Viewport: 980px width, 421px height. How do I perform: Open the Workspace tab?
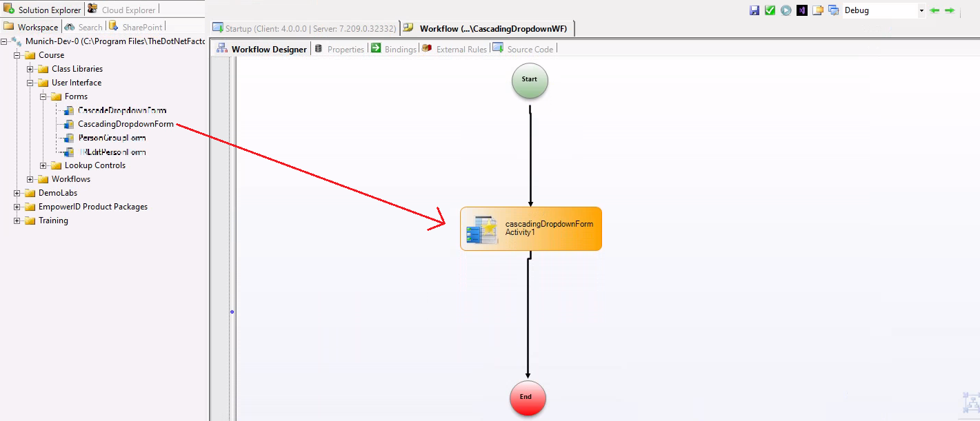coord(31,27)
